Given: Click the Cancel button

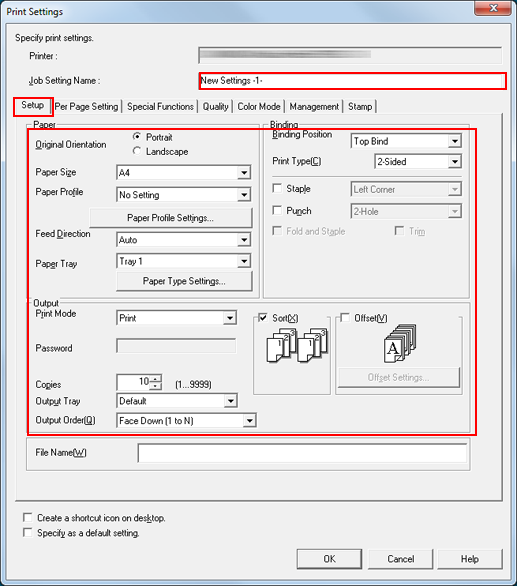Looking at the screenshot, I should pos(400,559).
